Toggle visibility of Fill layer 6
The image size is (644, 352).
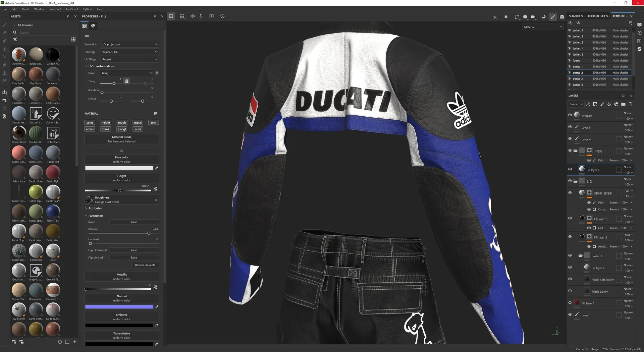pyautogui.click(x=570, y=169)
